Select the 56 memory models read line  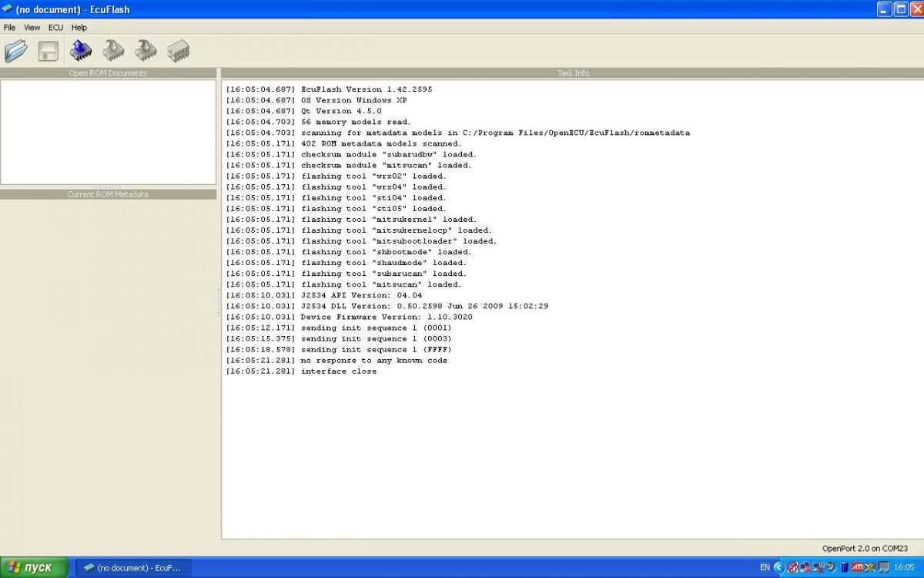click(x=319, y=122)
